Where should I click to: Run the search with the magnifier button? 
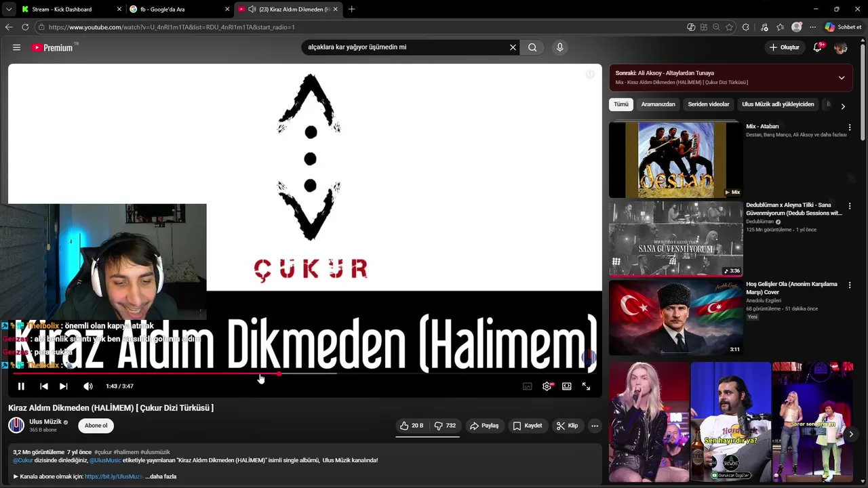[532, 47]
